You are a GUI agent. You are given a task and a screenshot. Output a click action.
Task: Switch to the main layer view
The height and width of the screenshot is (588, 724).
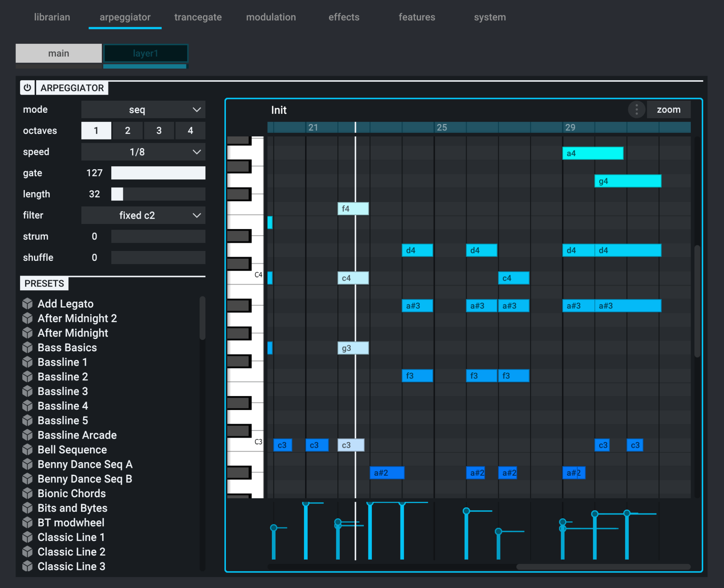coord(58,53)
